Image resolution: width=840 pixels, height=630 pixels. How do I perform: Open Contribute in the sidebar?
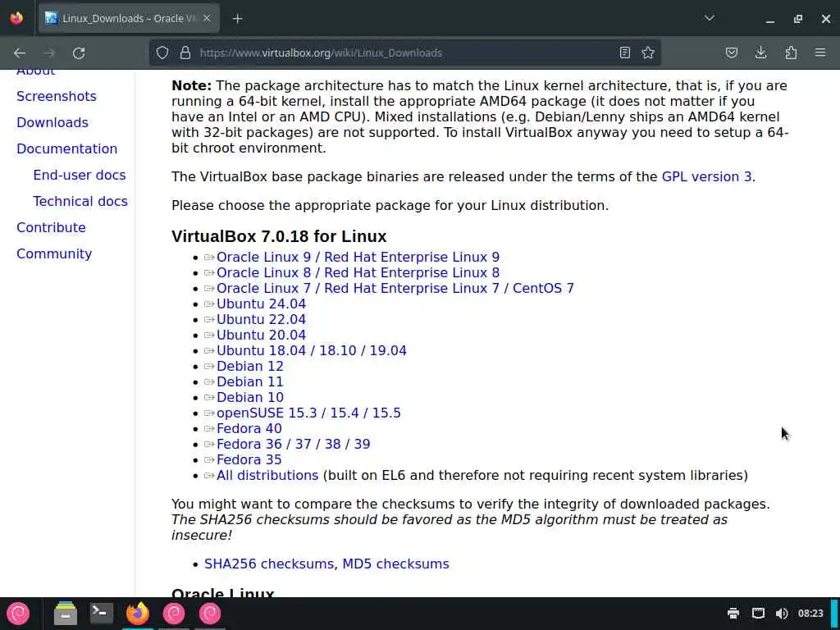51,227
